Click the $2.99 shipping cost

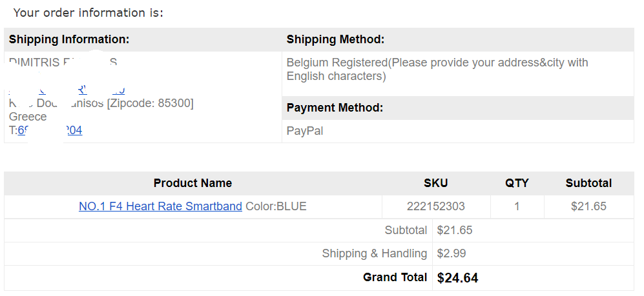pos(451,253)
